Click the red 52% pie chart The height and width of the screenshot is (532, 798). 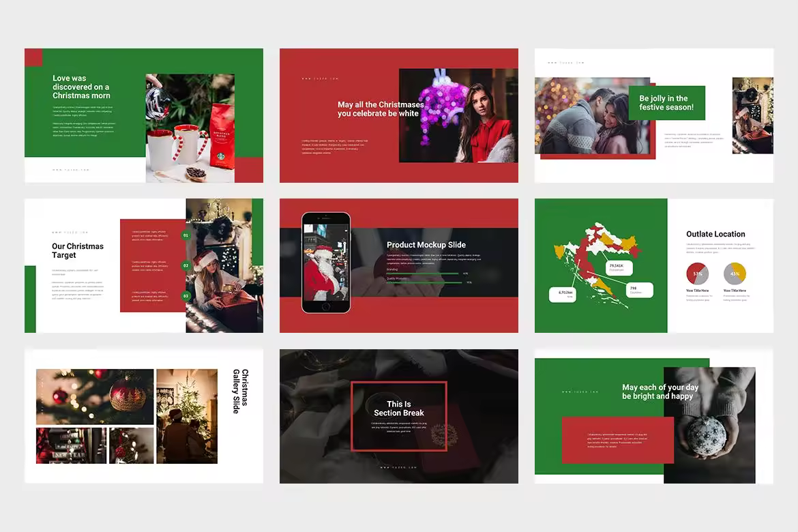tap(697, 274)
